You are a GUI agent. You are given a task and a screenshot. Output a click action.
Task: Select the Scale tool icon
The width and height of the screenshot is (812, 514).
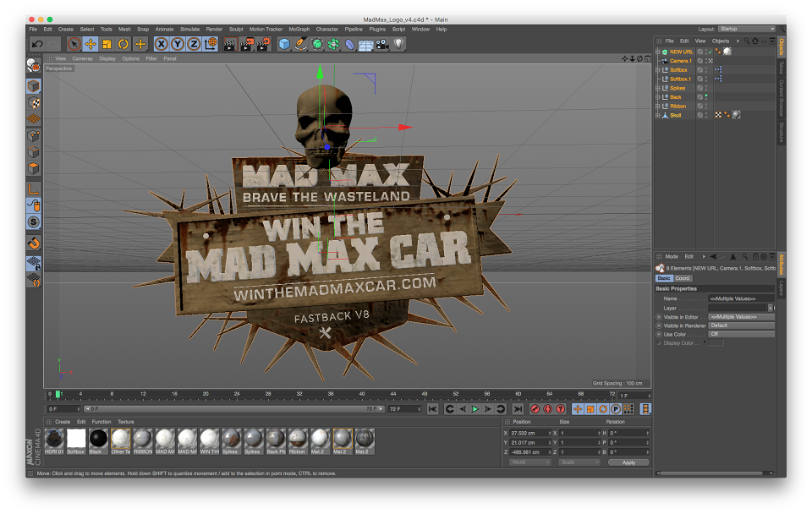[x=107, y=44]
